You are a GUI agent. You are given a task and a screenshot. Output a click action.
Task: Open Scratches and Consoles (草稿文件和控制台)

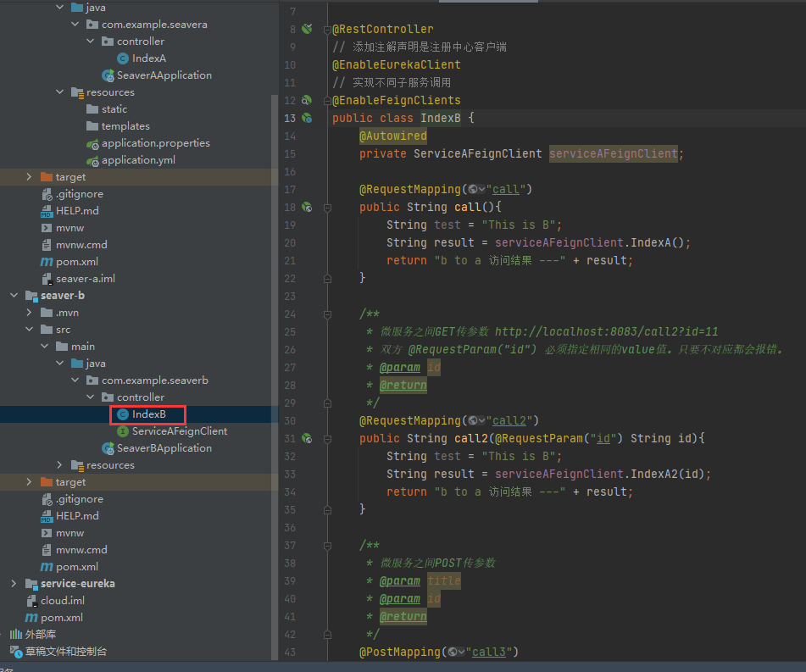tap(65, 652)
